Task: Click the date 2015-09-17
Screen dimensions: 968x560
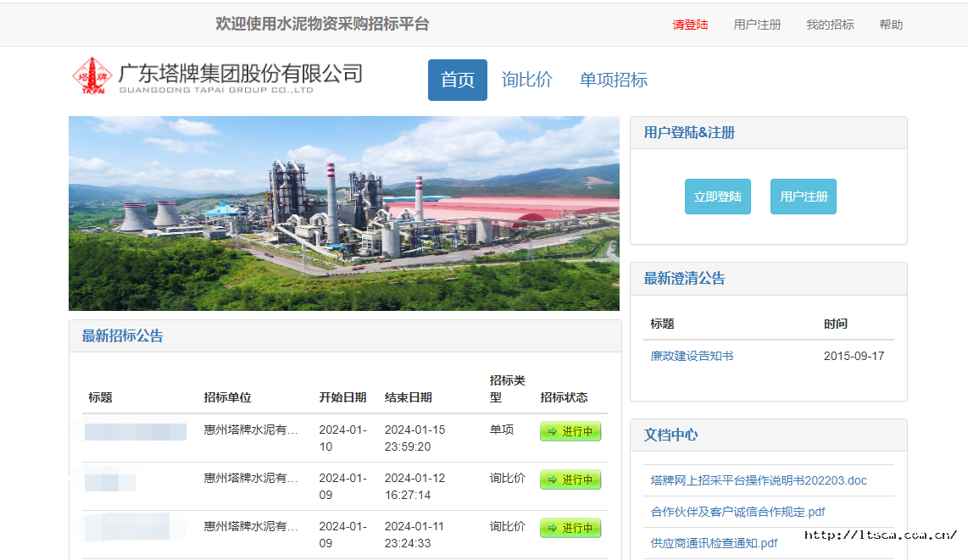Action: 854,356
